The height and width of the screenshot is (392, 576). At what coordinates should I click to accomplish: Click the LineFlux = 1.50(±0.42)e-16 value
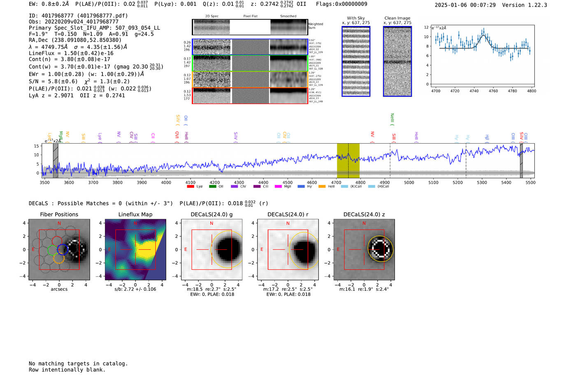click(x=71, y=53)
